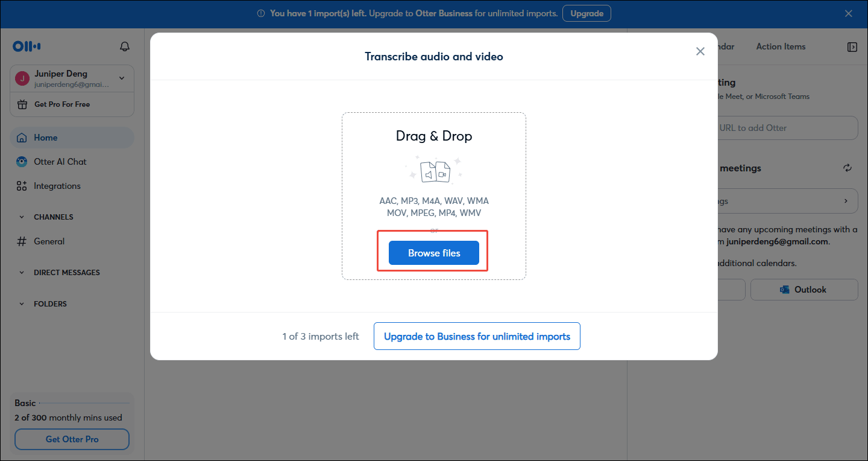Connect the Outlook calendar

coord(804,290)
